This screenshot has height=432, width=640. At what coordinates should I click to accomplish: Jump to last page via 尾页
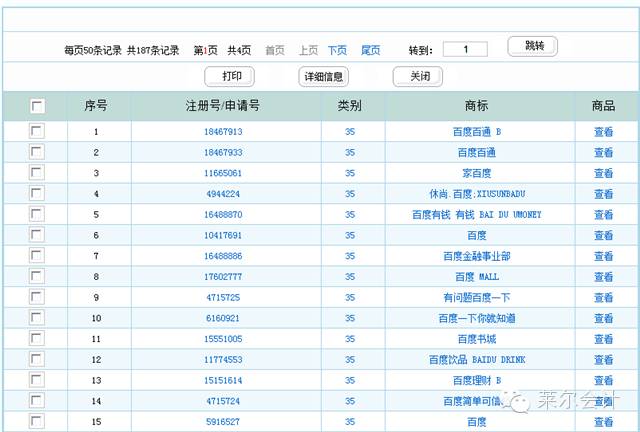(371, 51)
